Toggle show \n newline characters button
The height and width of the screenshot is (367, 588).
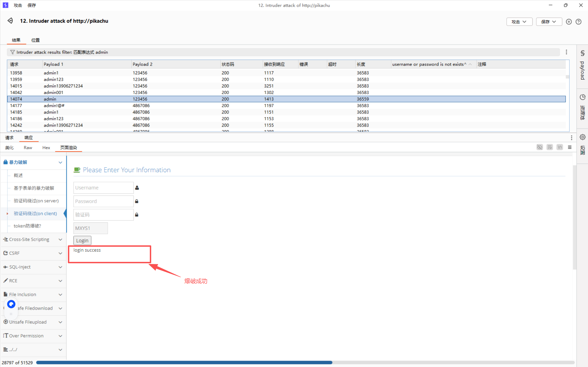click(560, 147)
